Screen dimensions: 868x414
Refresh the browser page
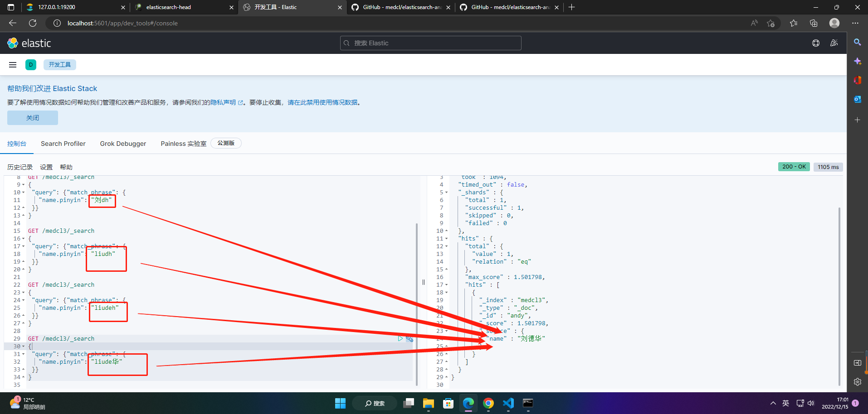[x=33, y=23]
